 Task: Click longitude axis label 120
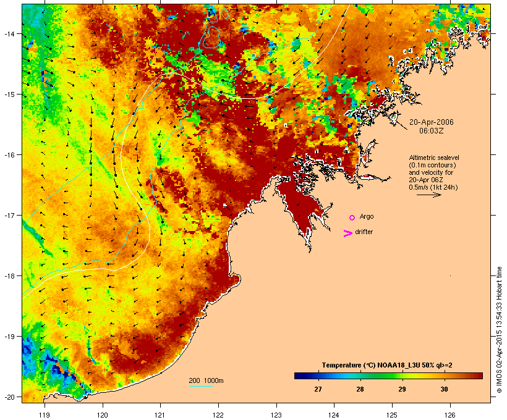coord(103,415)
